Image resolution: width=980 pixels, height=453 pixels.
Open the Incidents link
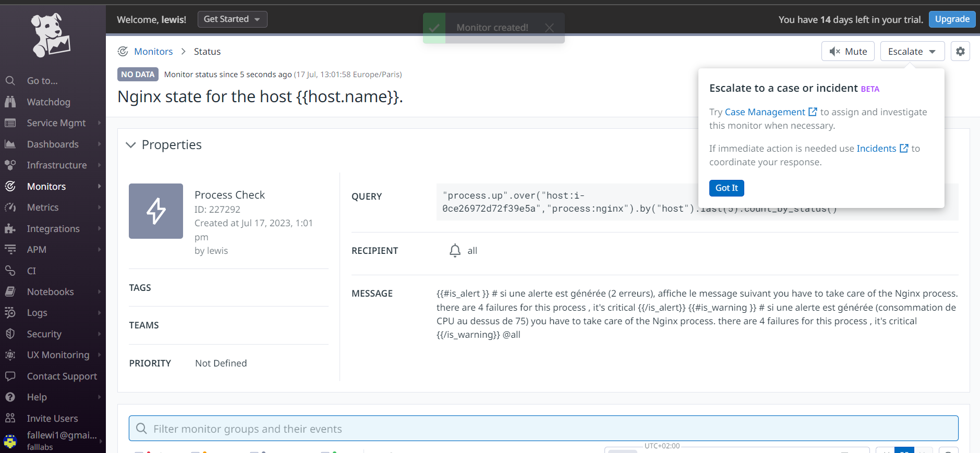(876, 148)
